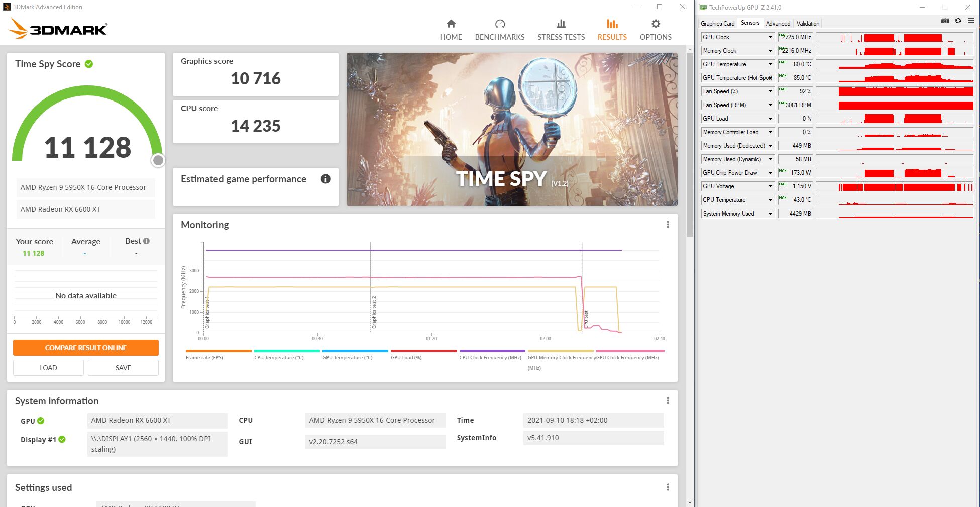980x507 pixels.
Task: Toggle the GPU Clock Frequency legend series
Action: pyautogui.click(x=630, y=354)
